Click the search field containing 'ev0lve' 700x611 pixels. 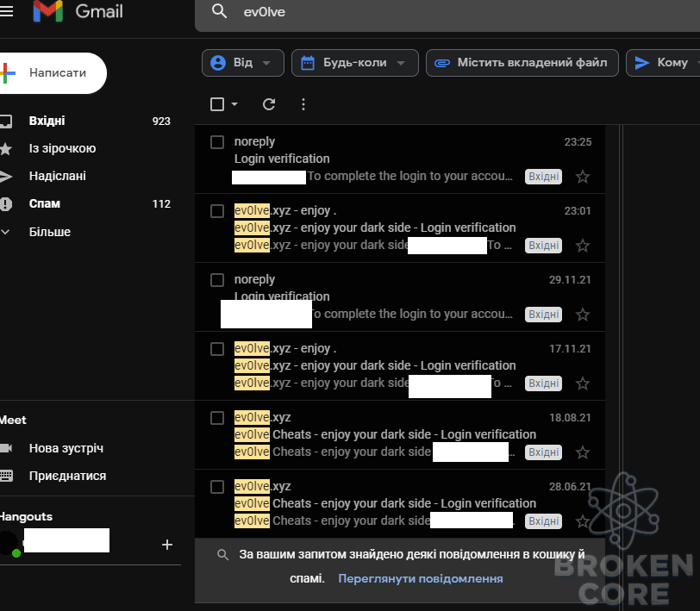[x=447, y=11]
